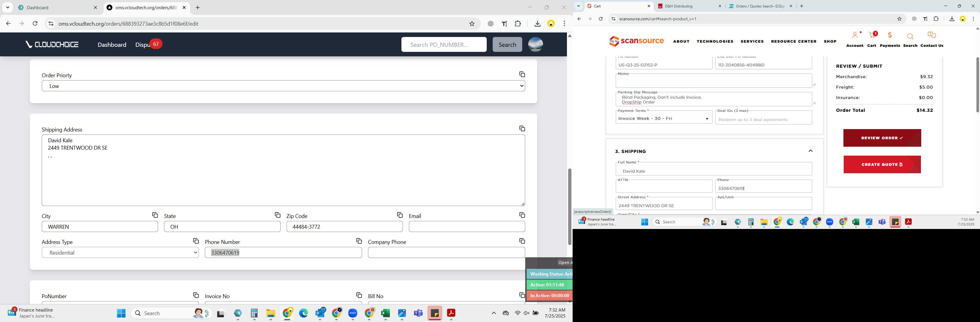Reload the ScanSource cart page

[x=600, y=18]
